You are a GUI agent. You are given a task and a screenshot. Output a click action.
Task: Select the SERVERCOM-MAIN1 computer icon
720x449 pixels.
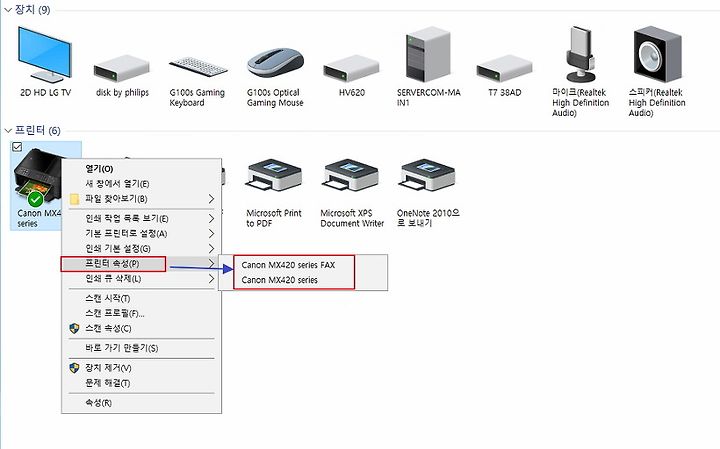[x=428, y=54]
